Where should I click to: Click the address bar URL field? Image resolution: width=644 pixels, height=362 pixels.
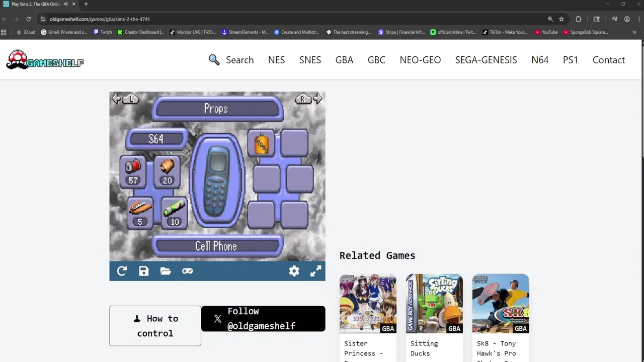(x=292, y=19)
